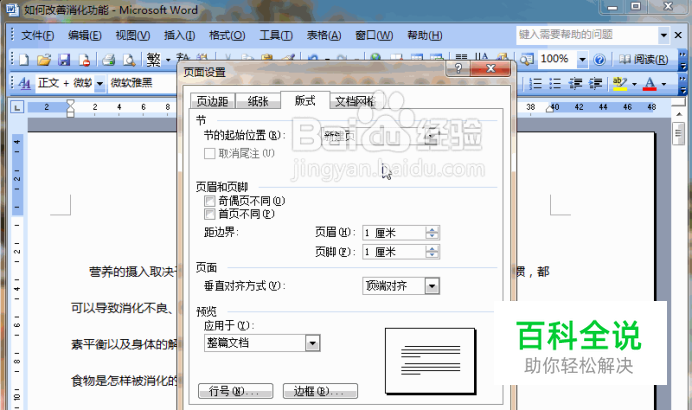Enable 首页不同 checkbox

click(x=210, y=214)
